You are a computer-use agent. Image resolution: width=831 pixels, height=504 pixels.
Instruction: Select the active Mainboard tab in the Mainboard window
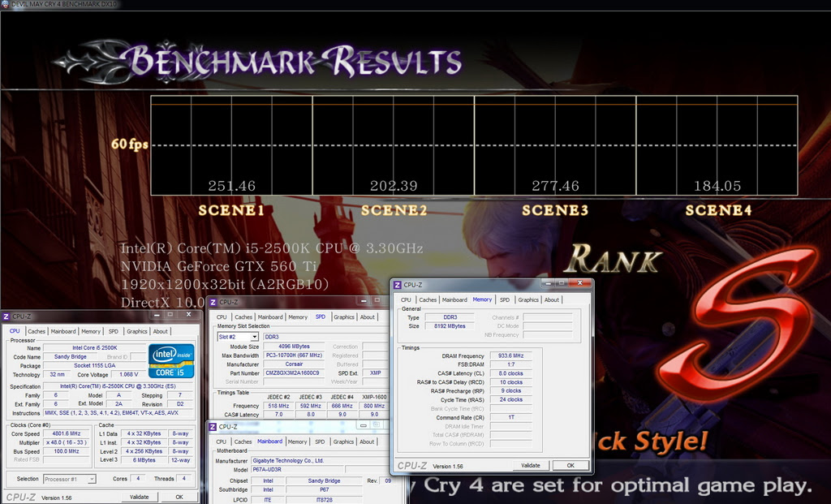click(269, 441)
